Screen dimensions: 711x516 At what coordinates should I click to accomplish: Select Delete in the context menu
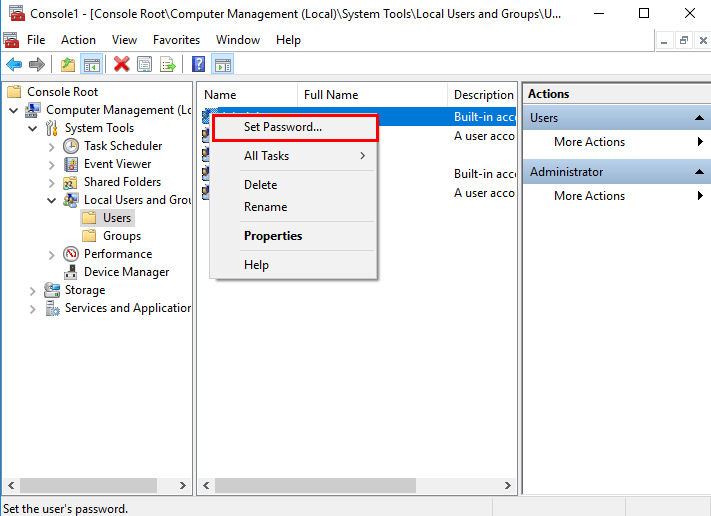295,185
